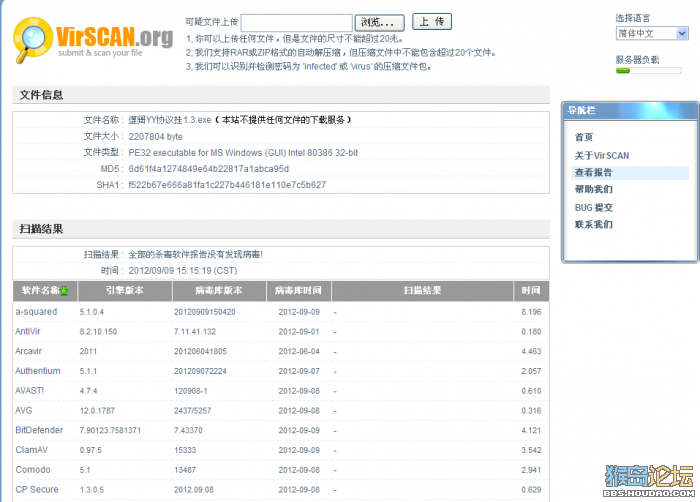The image size is (700, 502).
Task: Open 联系我们 in the navigation bar
Action: pyautogui.click(x=593, y=224)
